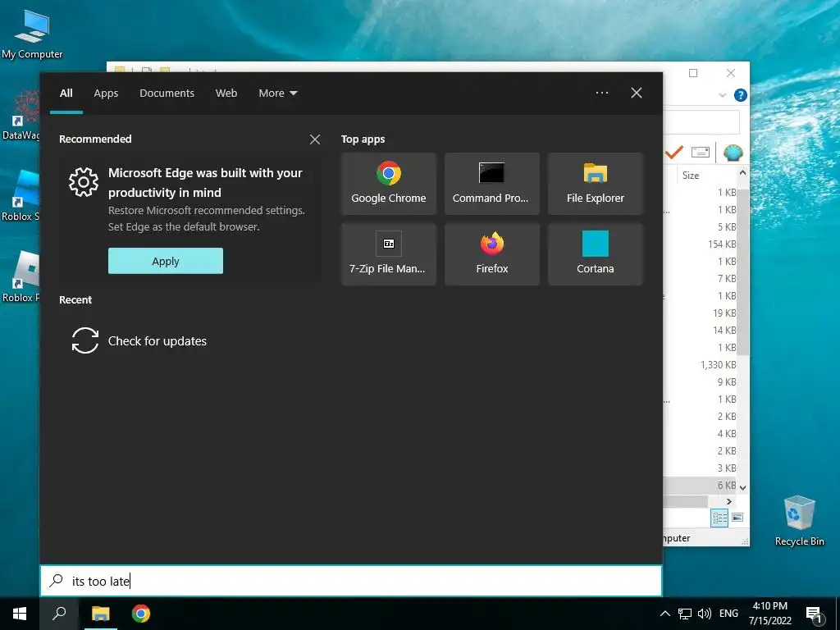Click Explorer vertical scrollbar up arrow
This screenshot has height=630, width=840.
pyautogui.click(x=742, y=172)
